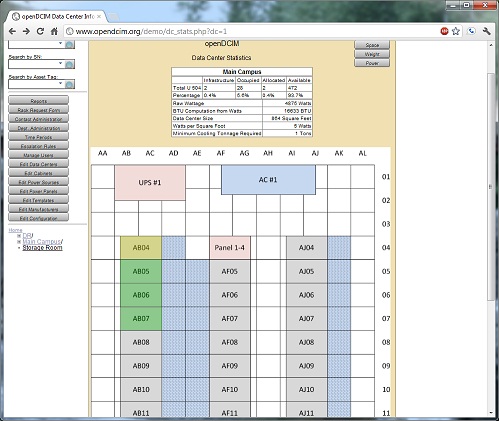Click the Main Campus table heading
The image size is (499, 421).
[x=242, y=72]
